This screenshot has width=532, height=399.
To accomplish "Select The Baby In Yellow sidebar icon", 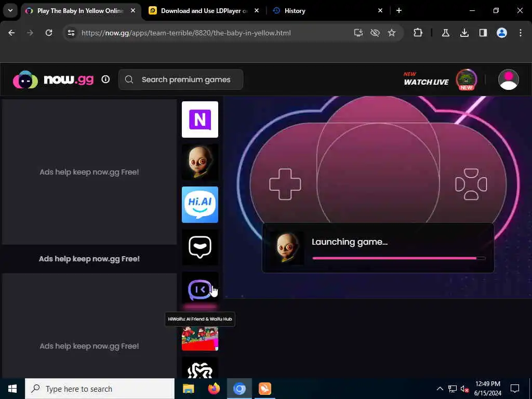I will [x=200, y=162].
